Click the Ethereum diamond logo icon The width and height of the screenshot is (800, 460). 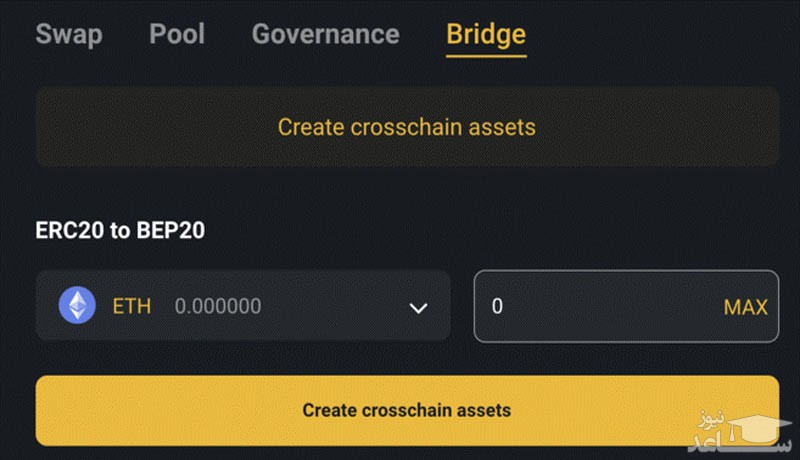[x=77, y=306]
